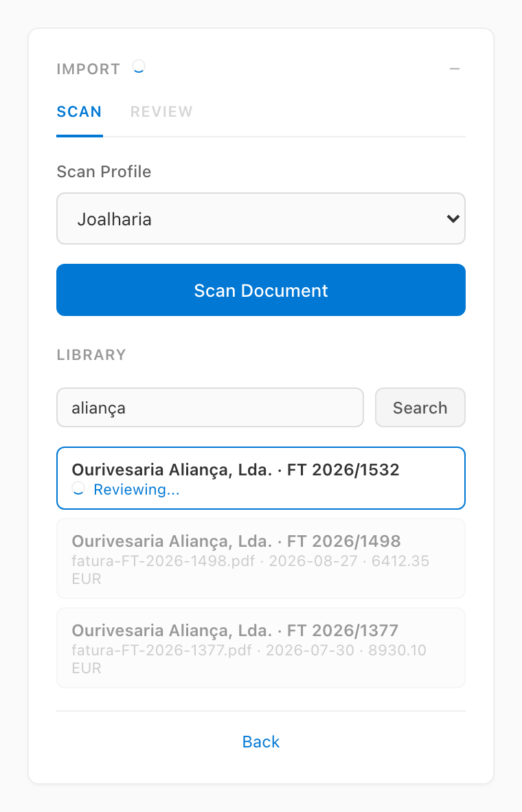Select invoice FT 2026/1377 library entry
The height and width of the screenshot is (812, 522).
pyautogui.click(x=261, y=648)
